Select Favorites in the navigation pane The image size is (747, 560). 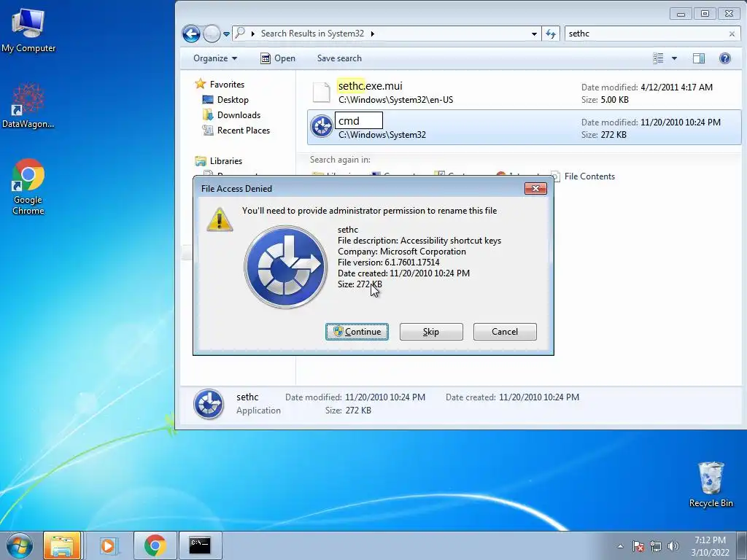pyautogui.click(x=220, y=85)
